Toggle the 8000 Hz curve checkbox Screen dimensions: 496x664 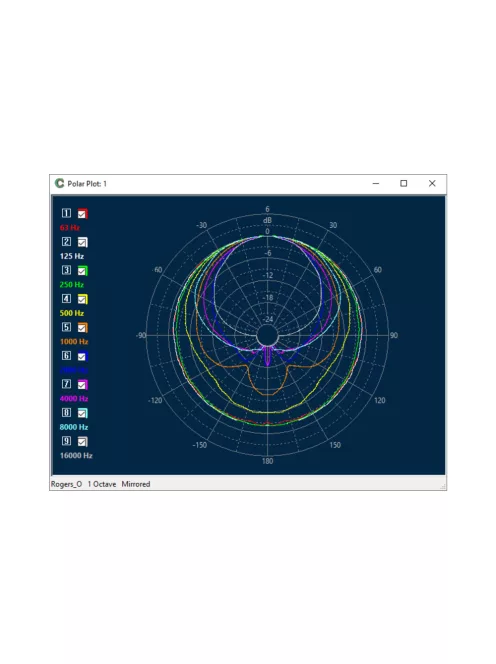click(82, 413)
